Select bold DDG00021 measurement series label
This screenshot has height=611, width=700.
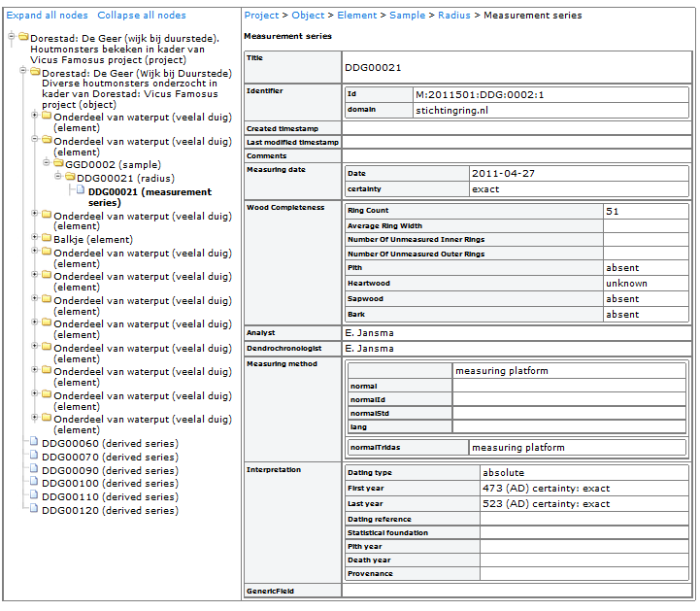[x=150, y=197]
